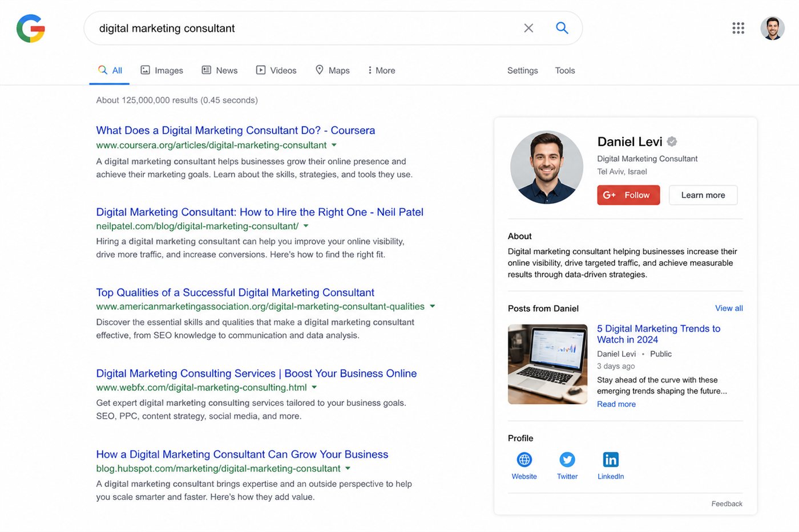Viewport: 799px width, 532px height.
Task: Click the neilpatel.com green URL text
Action: click(x=197, y=226)
